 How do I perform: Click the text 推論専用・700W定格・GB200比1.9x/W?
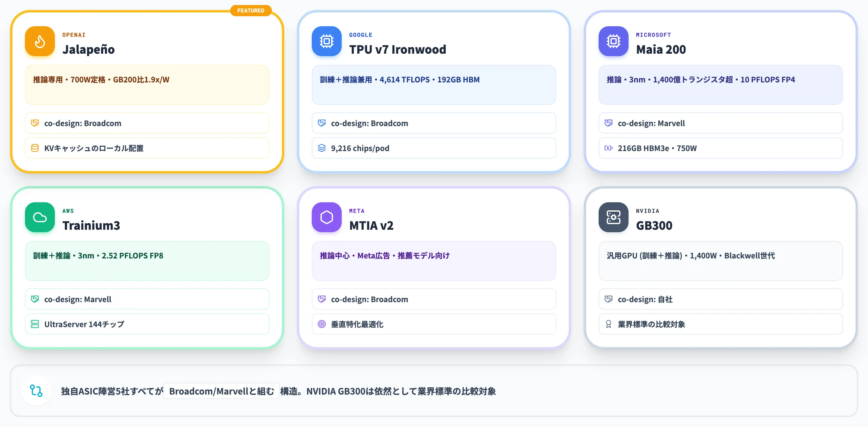101,80
